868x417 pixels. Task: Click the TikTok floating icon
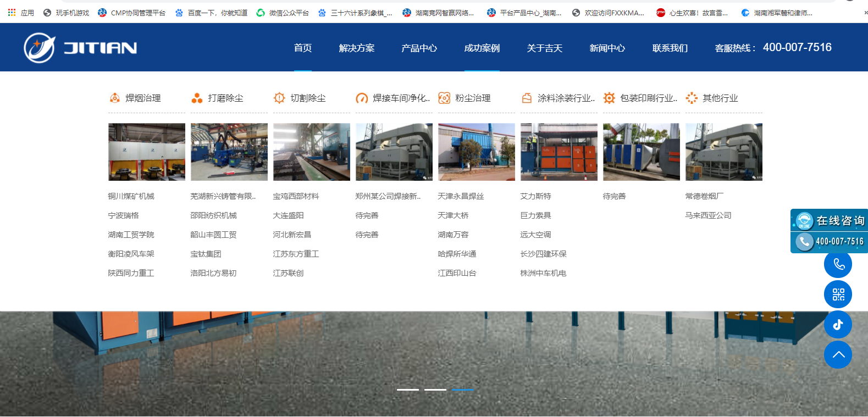click(838, 325)
